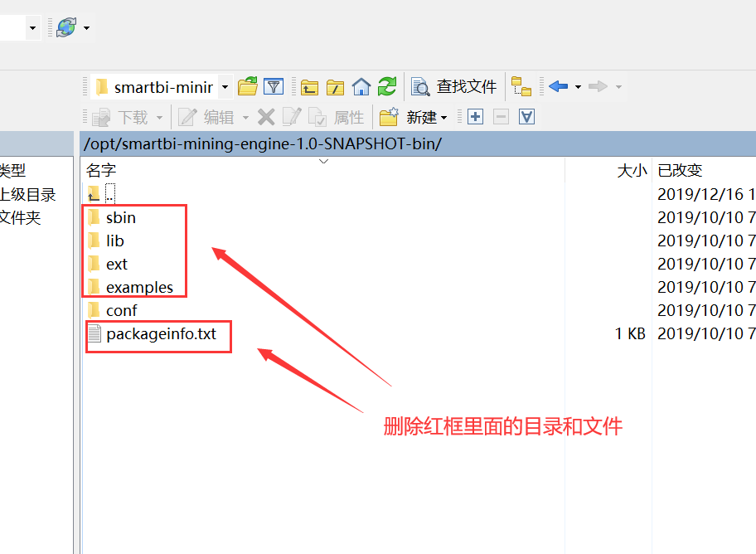Viewport: 756px width, 554px height.
Task: Go to home directory icon
Action: (361, 87)
